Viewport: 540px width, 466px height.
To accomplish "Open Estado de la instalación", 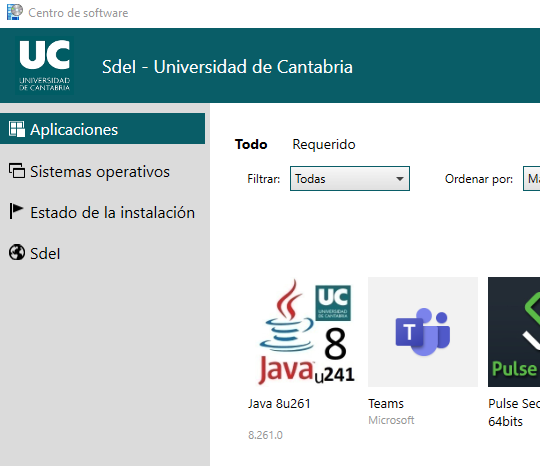I will [x=102, y=212].
